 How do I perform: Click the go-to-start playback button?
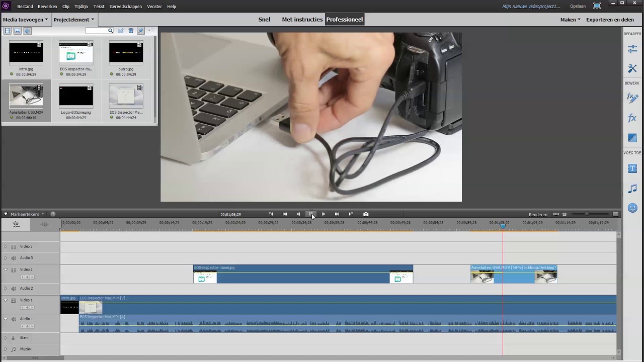285,214
